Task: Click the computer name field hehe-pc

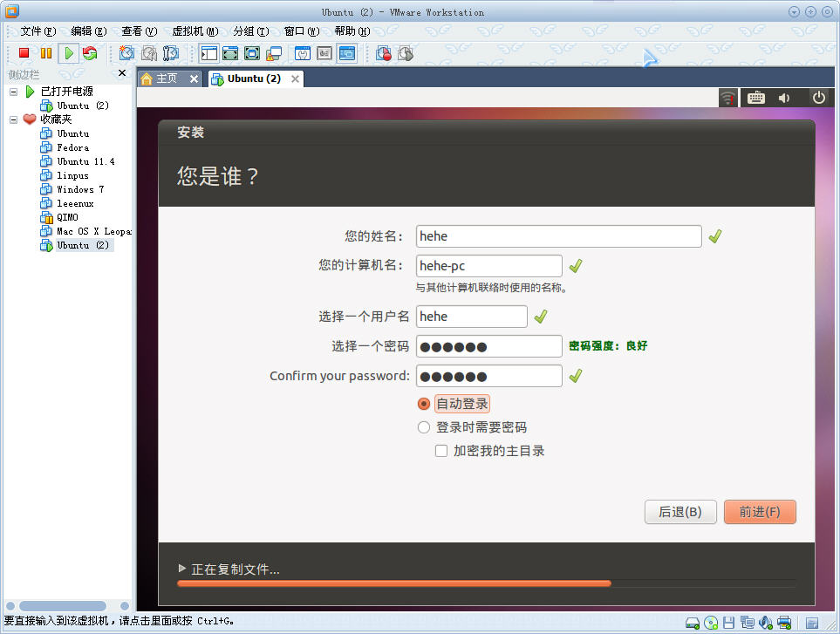Action: pos(489,266)
